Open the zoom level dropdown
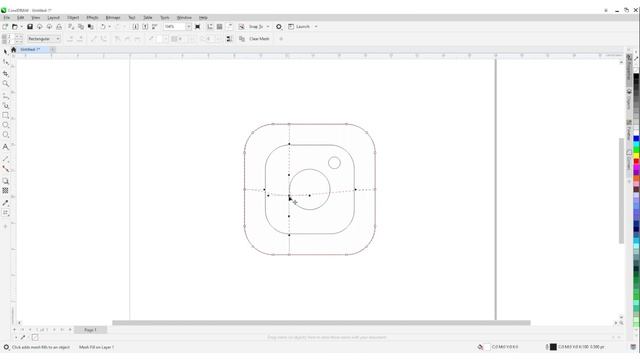The image size is (640, 360). (189, 27)
